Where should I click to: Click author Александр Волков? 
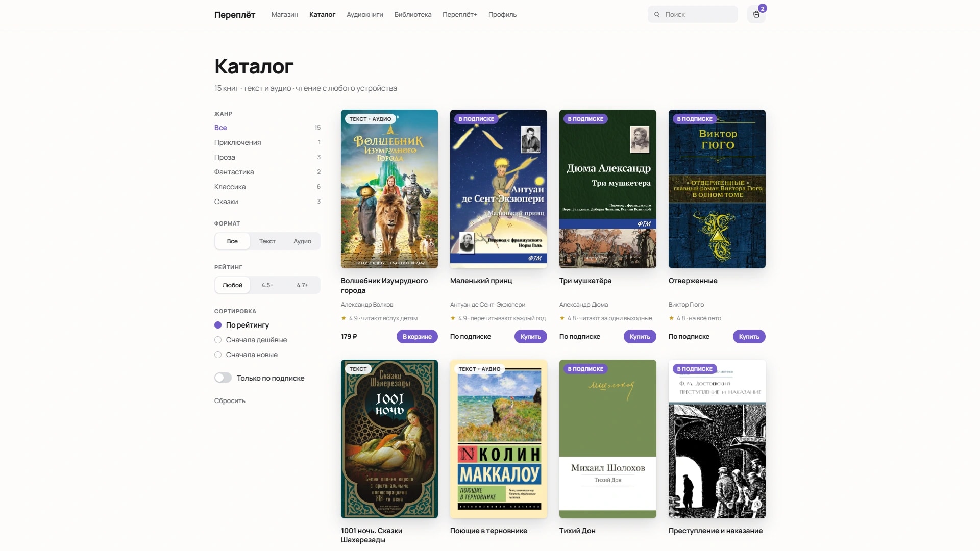click(367, 305)
